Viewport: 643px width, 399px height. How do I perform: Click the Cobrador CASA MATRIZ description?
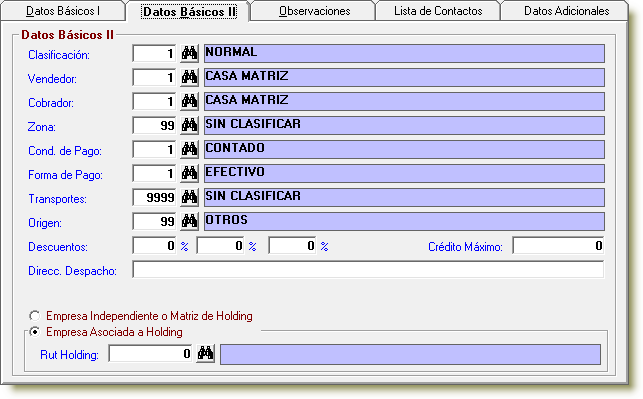(404, 101)
